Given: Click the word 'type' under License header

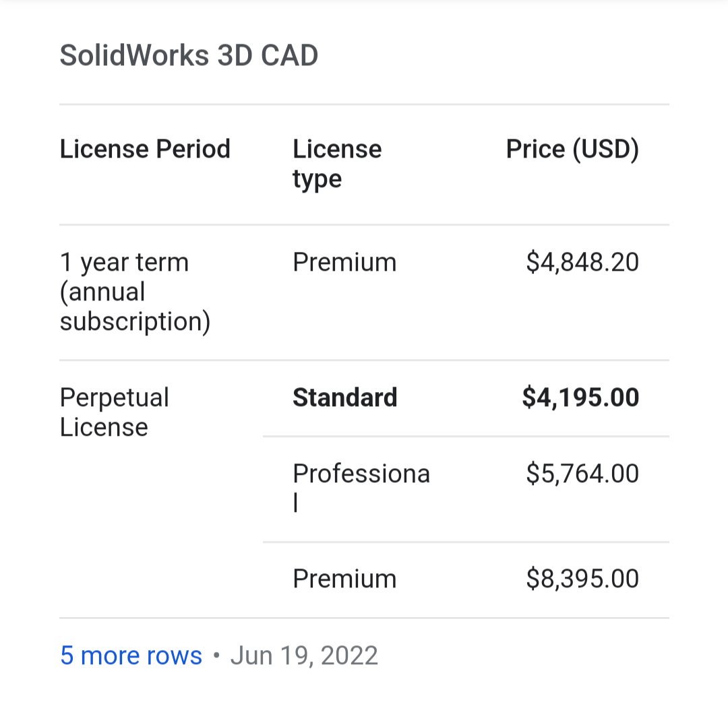Looking at the screenshot, I should point(317,179).
